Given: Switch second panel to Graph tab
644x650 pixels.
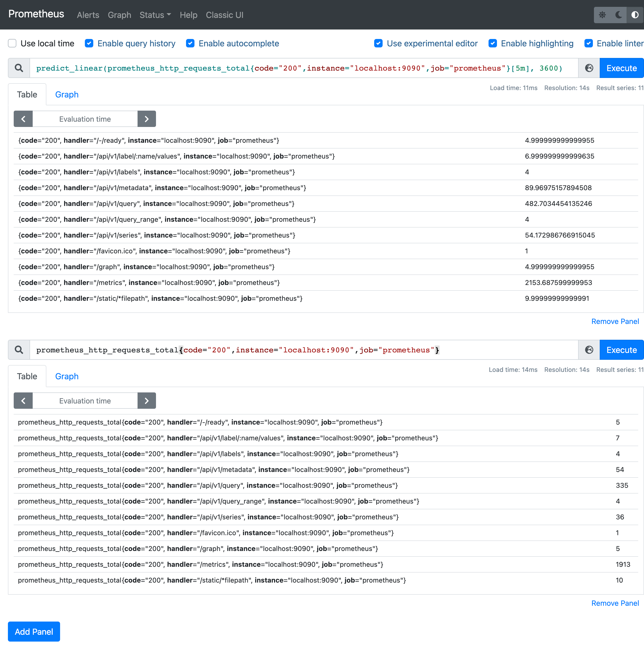Looking at the screenshot, I should click(67, 376).
